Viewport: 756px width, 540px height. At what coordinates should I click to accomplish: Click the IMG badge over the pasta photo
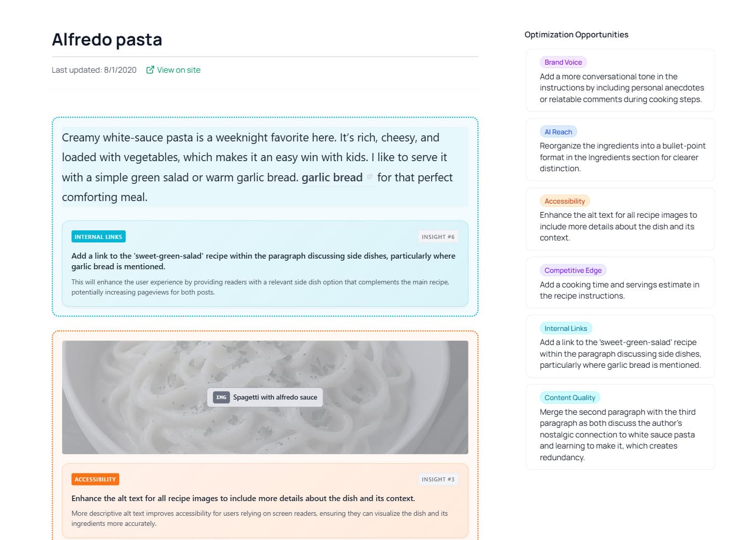point(220,398)
